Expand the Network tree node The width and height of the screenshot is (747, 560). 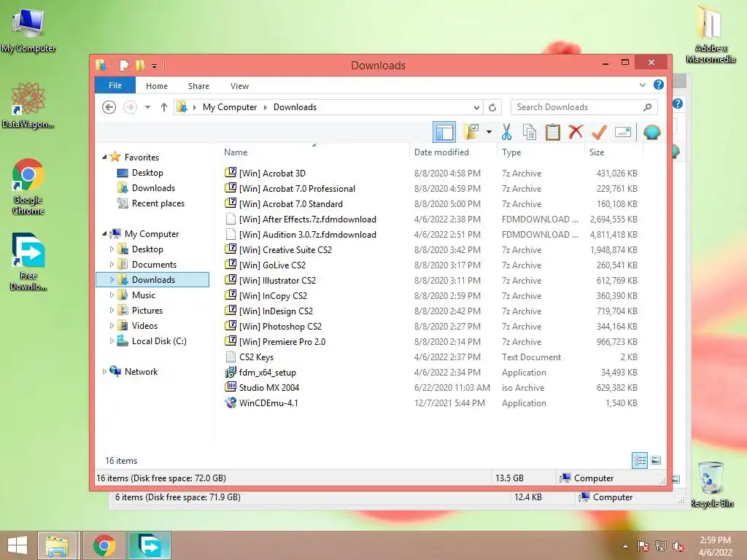[104, 371]
